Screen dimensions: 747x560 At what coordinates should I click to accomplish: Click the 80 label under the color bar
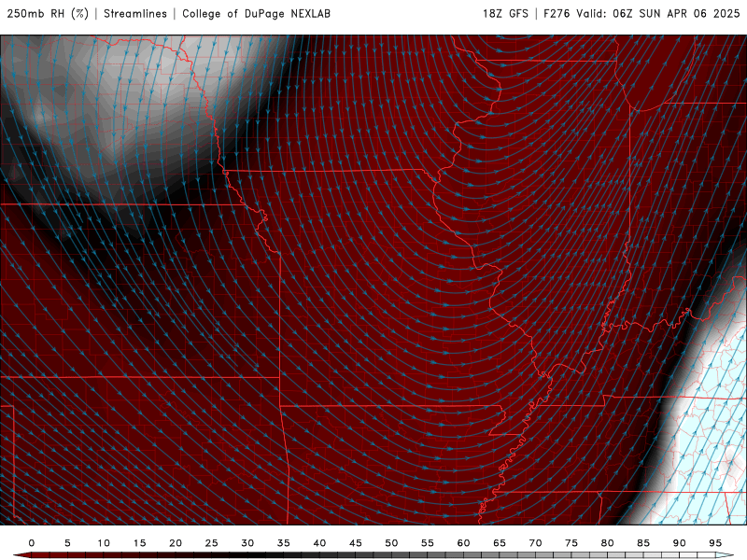click(607, 543)
